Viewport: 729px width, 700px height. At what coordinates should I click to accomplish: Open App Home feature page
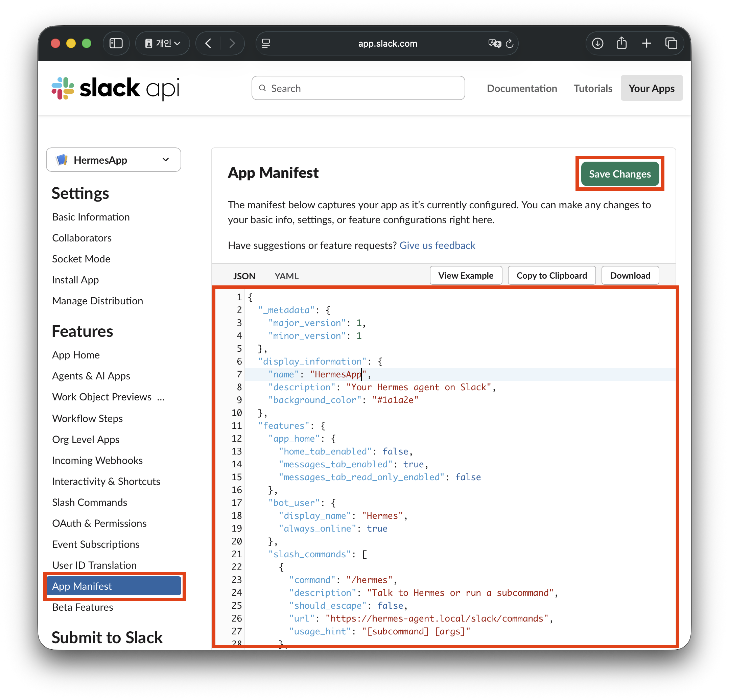coord(76,355)
